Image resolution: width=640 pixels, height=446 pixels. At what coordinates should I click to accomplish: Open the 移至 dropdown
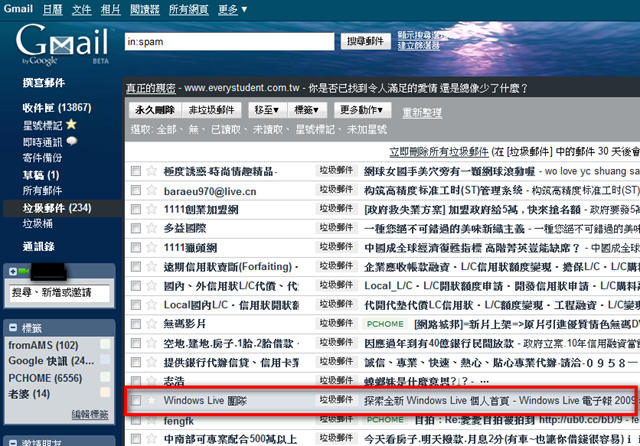pos(266,110)
